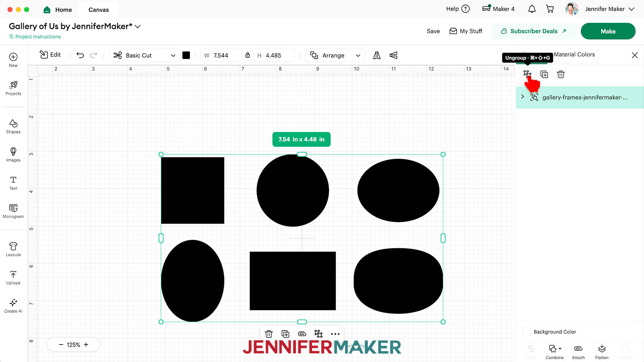Click the Flatten button
The height and width of the screenshot is (362, 644).
coord(602,352)
